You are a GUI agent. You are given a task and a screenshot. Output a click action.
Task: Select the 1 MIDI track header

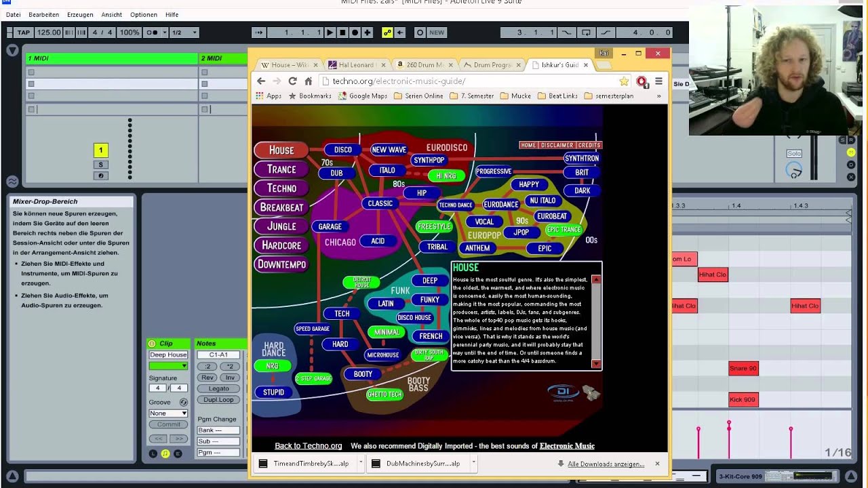point(112,58)
